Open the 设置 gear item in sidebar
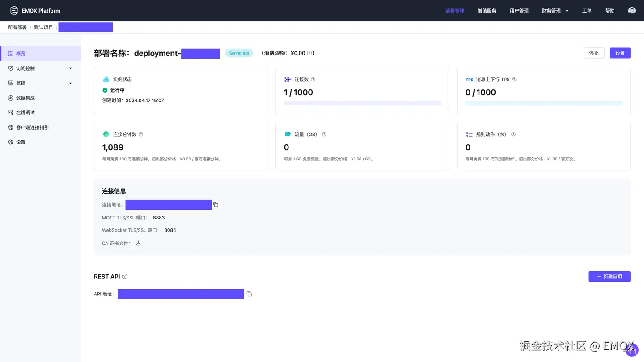 click(x=21, y=142)
